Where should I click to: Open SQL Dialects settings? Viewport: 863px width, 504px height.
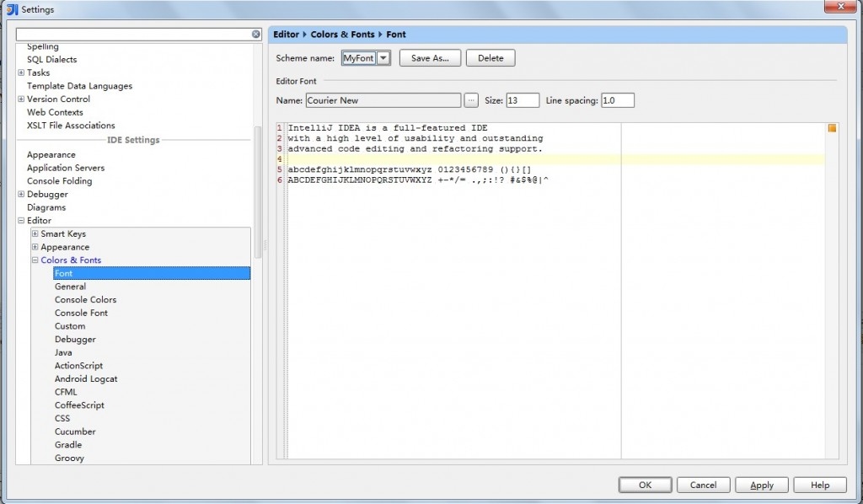point(51,60)
